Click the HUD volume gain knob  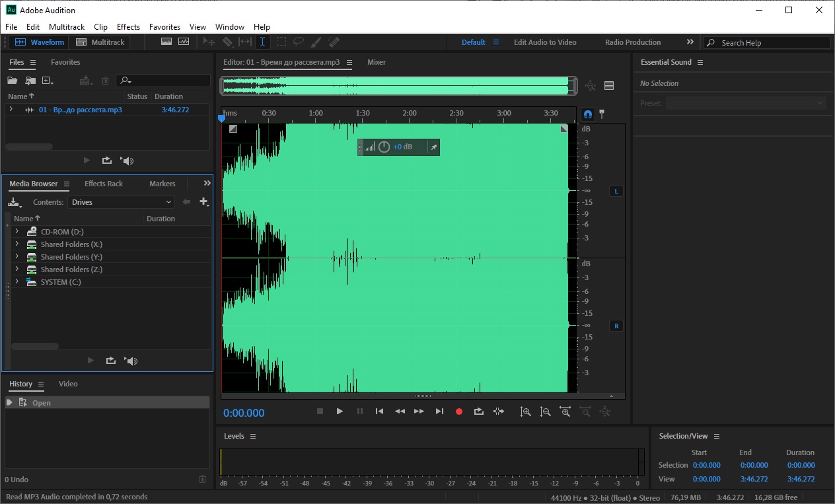pyautogui.click(x=384, y=147)
